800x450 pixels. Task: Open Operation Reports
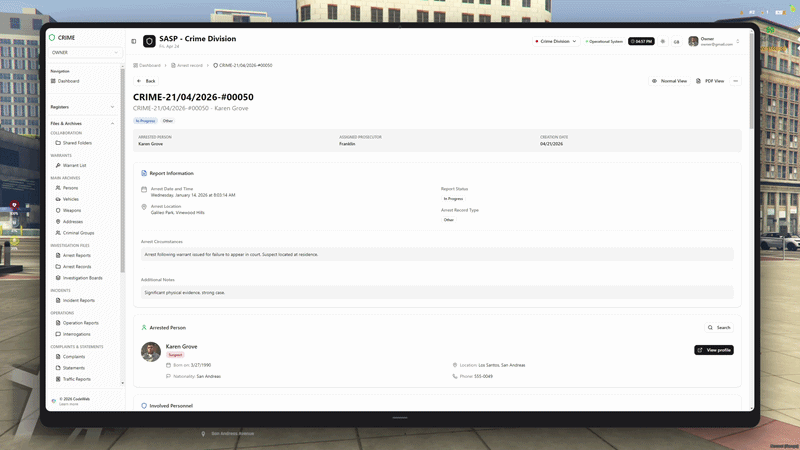(81, 323)
